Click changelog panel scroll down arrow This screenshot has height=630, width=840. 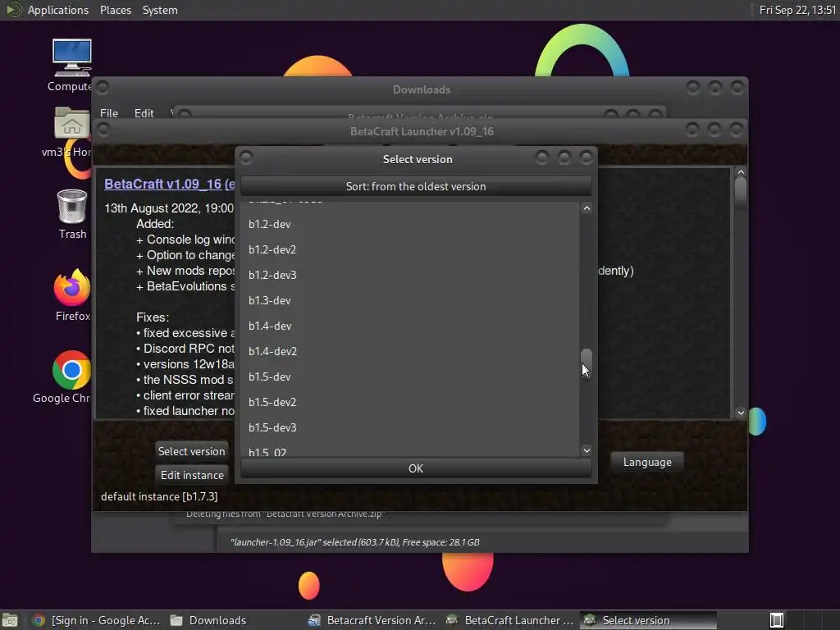(741, 413)
